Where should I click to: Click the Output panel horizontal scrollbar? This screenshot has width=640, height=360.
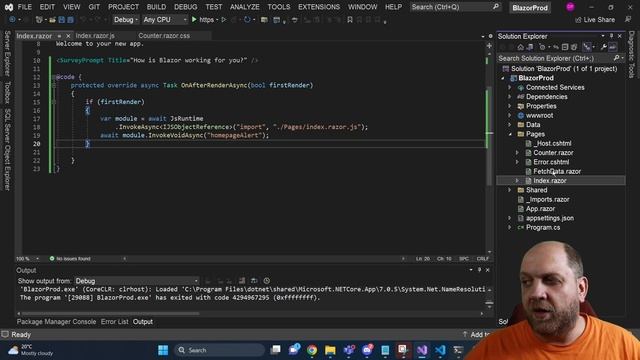point(110,313)
